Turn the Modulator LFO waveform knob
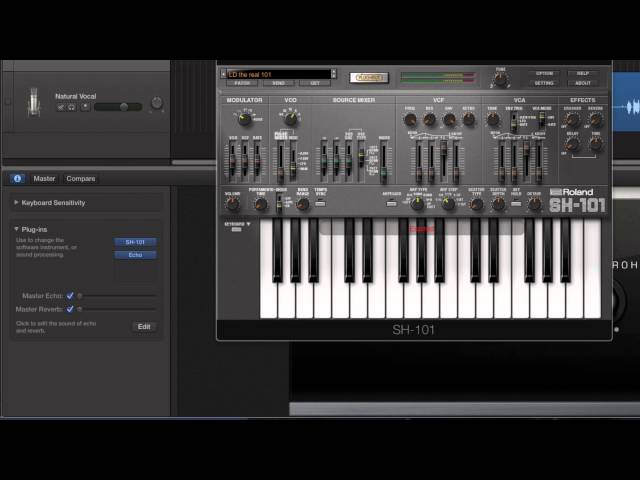 pos(244,119)
